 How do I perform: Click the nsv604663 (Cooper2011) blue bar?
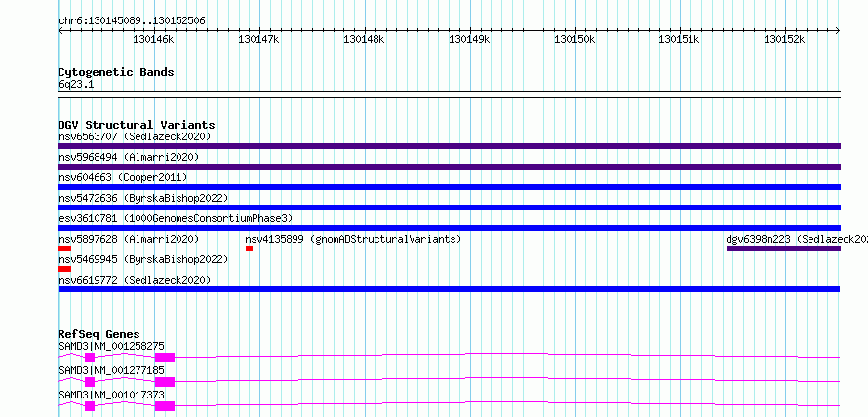pyautogui.click(x=449, y=187)
